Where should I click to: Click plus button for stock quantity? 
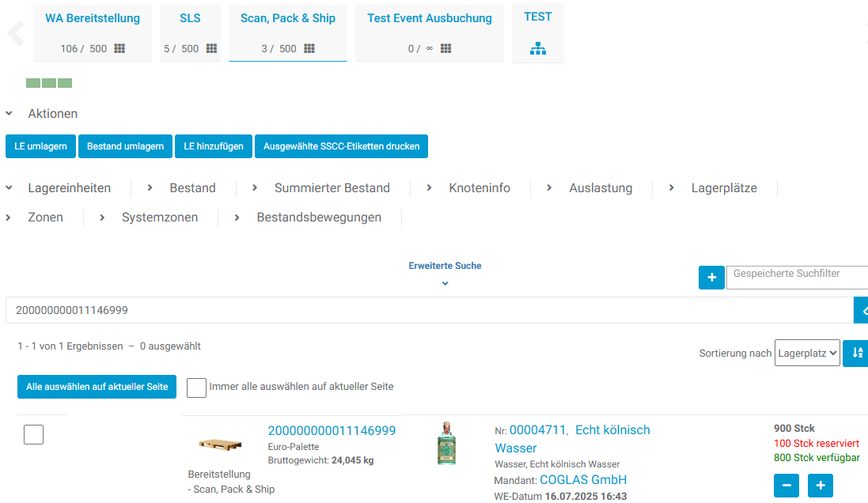click(x=821, y=486)
